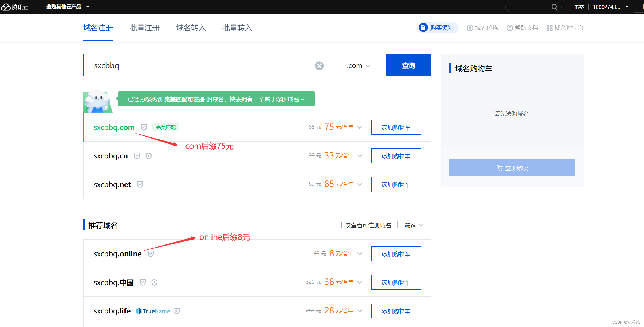Click the TrueName badge next to sxcbbq.life

point(153,311)
